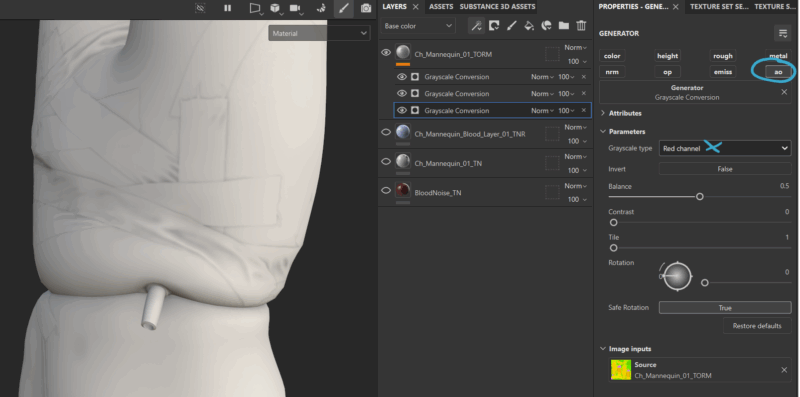Click the add effect magic wand icon
Screen dimensions: 800x397
click(476, 26)
